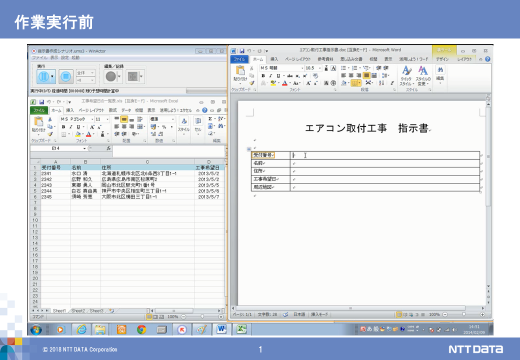Viewport: 520px width, 360px height.
Task: Click the empty cell next to 受付番号 in Word table
Action: click(385, 155)
